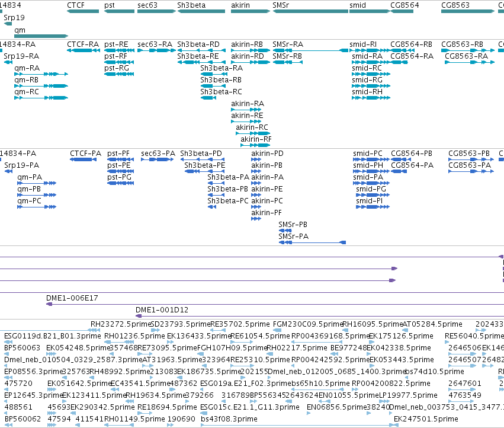Image resolution: width=504 pixels, height=428 pixels.
Task: Click the sec63-PA protein label
Action: click(158, 154)
